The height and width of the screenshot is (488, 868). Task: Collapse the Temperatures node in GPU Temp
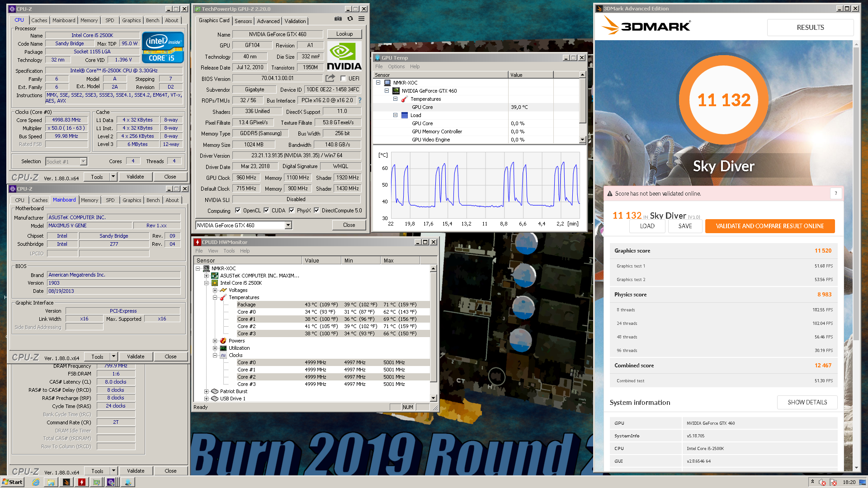point(395,99)
